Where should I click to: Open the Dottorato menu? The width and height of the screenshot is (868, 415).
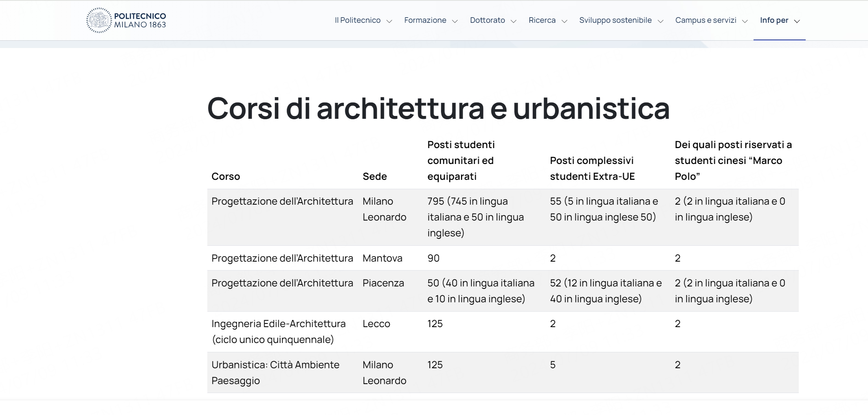point(487,20)
